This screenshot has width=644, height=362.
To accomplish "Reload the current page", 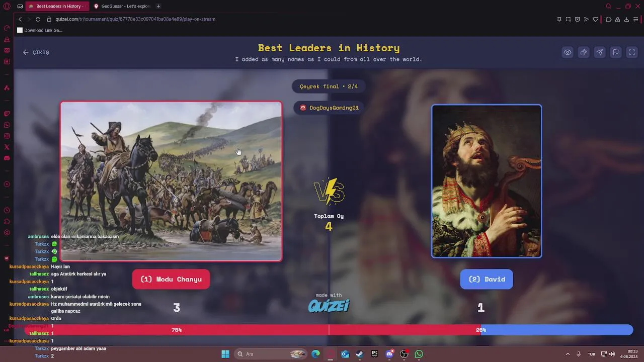I will point(38,19).
